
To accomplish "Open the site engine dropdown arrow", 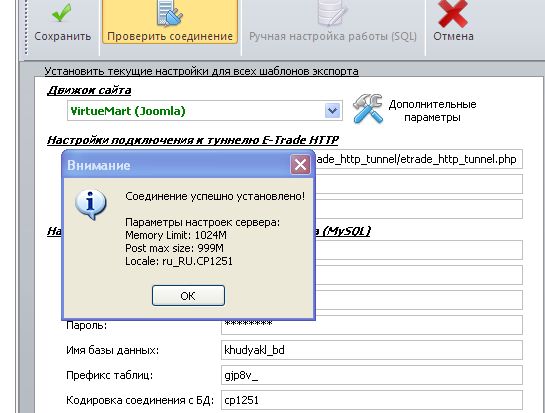I will click(332, 111).
